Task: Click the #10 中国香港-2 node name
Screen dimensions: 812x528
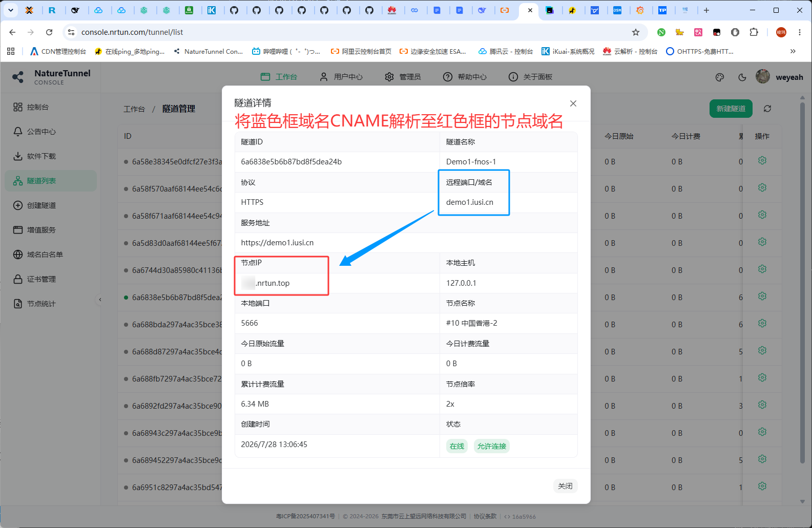Action: 471,323
